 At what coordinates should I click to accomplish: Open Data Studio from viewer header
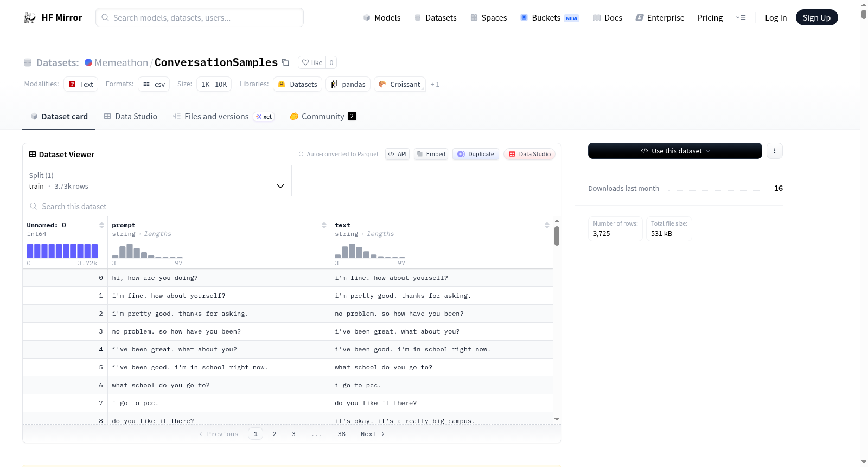point(529,154)
